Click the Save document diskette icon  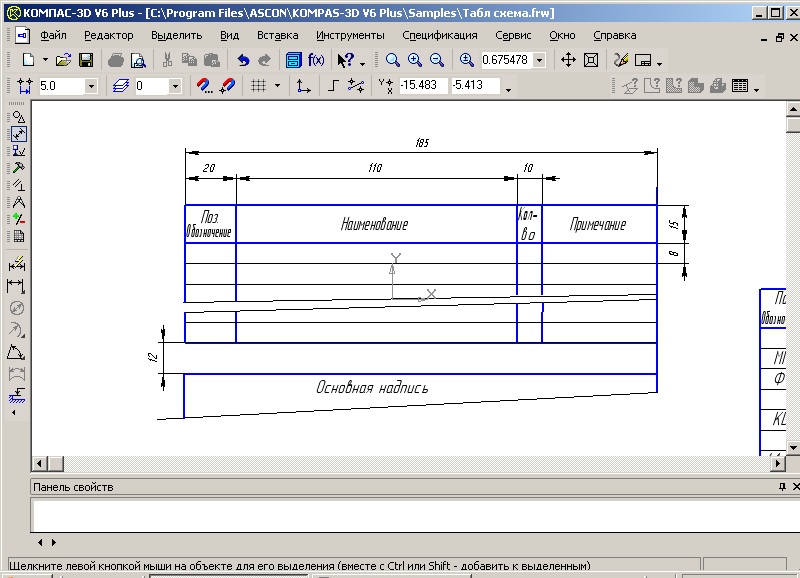pyautogui.click(x=86, y=60)
